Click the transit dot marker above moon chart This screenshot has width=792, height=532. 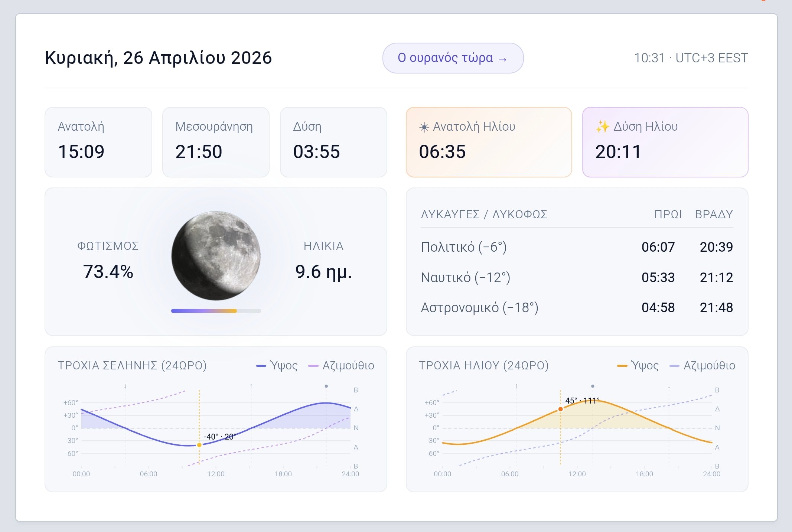[326, 386]
